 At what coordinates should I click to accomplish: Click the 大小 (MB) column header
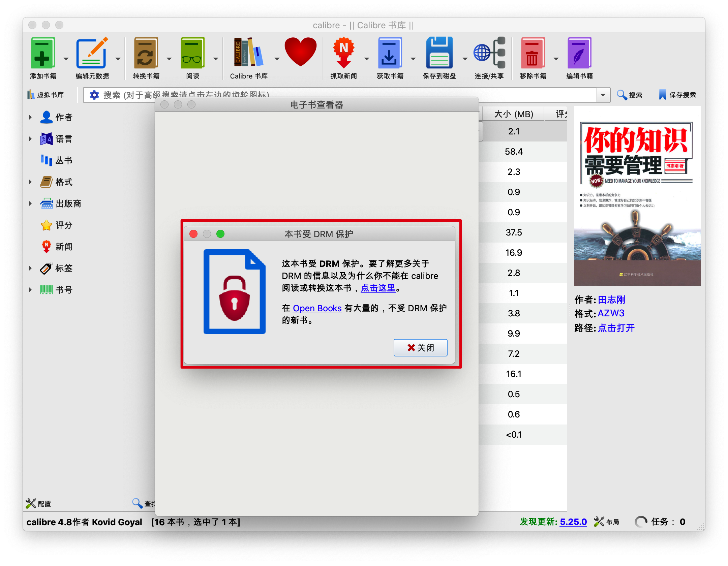[513, 114]
